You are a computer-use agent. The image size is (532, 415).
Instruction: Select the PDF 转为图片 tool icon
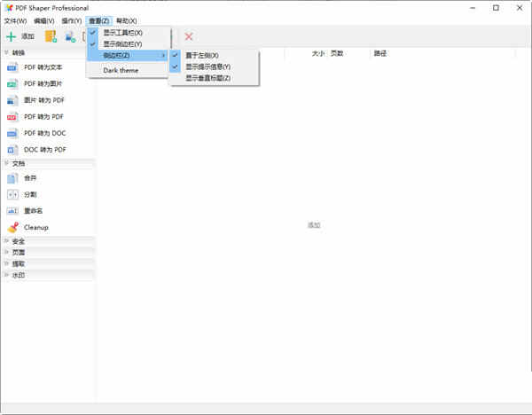pyautogui.click(x=12, y=83)
